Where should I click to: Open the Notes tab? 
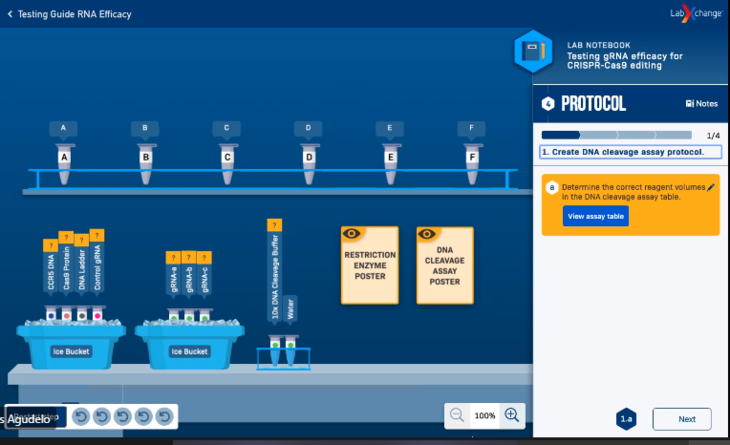[701, 104]
